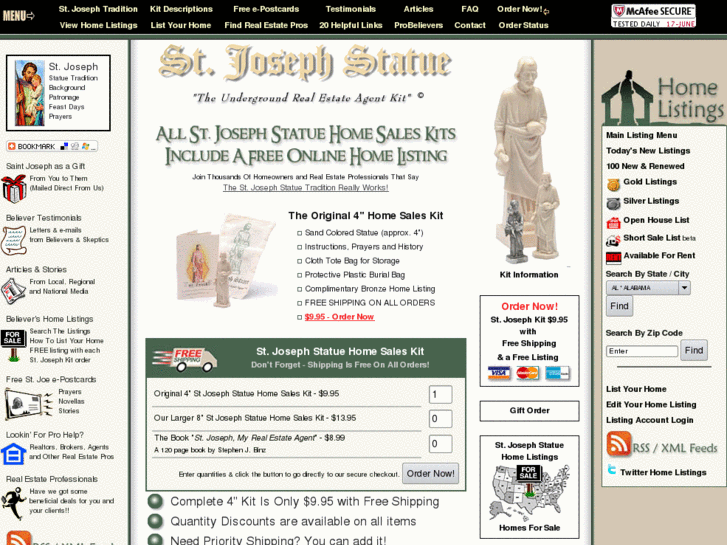Click the FOR SALE sign icon
Image resolution: width=727 pixels, height=545 pixels.
click(13, 345)
